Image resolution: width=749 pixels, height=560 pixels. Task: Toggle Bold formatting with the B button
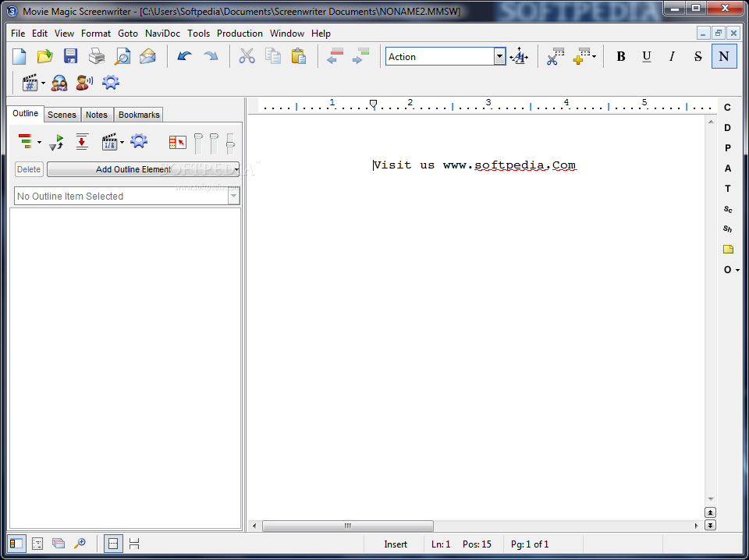(620, 56)
